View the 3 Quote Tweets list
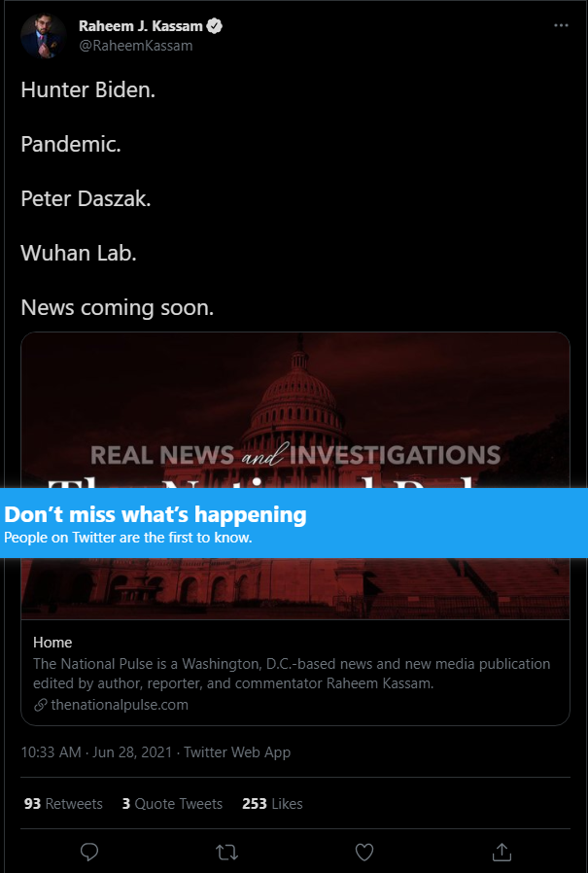 click(x=172, y=803)
